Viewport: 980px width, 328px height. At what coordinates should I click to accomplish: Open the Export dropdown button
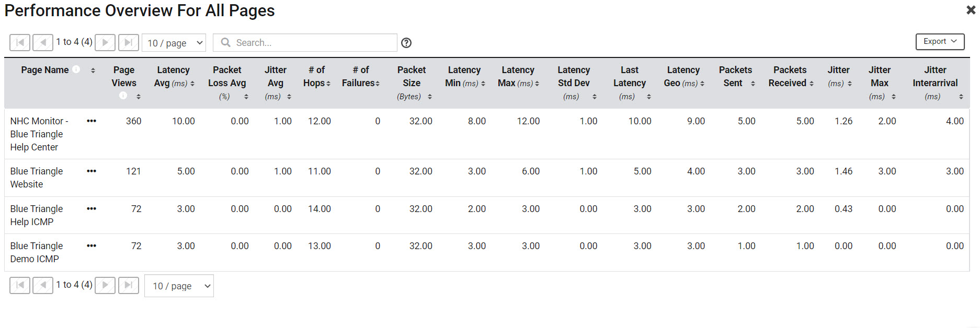coord(940,41)
